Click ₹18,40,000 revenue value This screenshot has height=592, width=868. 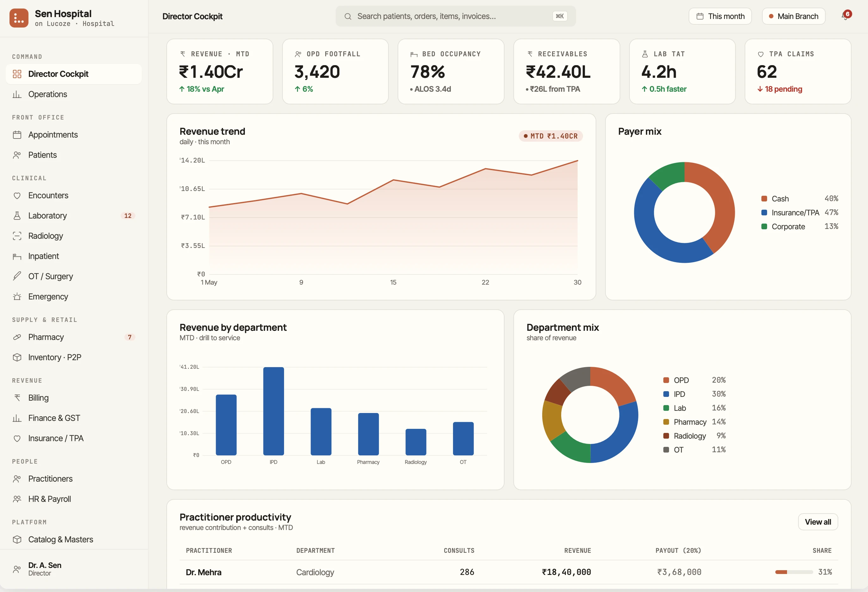566,572
